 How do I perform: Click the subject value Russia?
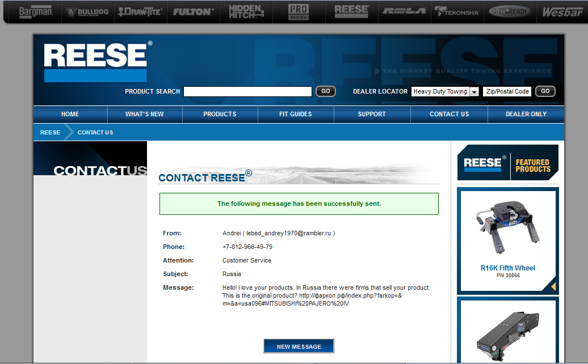pyautogui.click(x=232, y=274)
